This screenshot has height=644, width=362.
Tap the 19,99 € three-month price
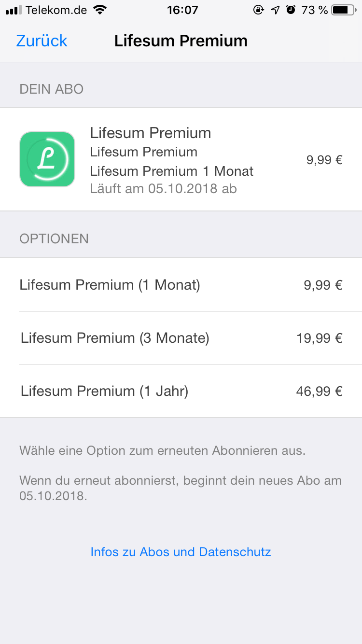tap(319, 338)
